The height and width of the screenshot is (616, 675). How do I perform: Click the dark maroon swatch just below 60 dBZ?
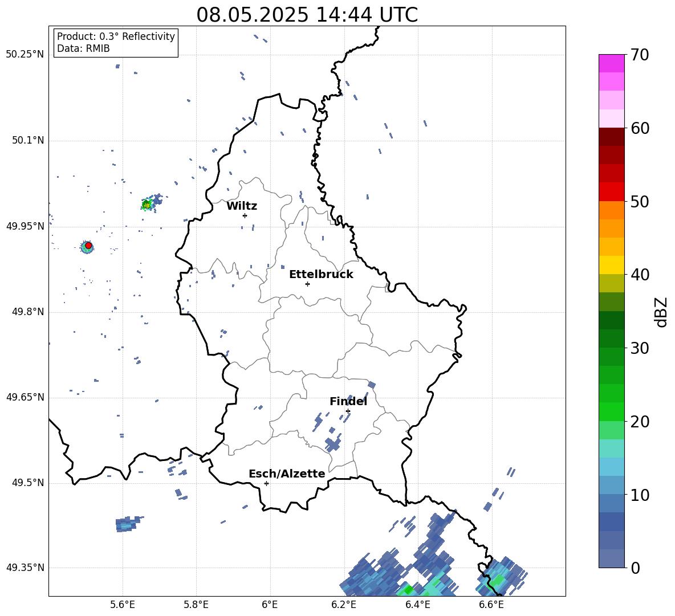[611, 137]
